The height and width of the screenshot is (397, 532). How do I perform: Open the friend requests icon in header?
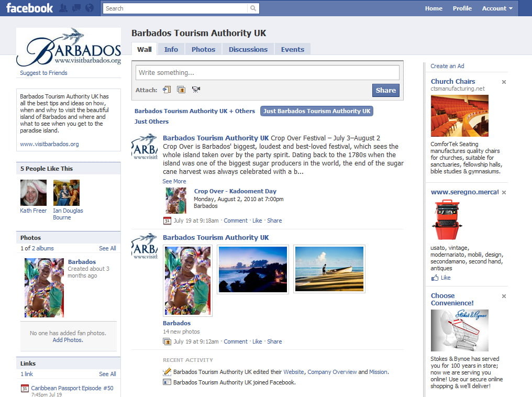tap(63, 8)
